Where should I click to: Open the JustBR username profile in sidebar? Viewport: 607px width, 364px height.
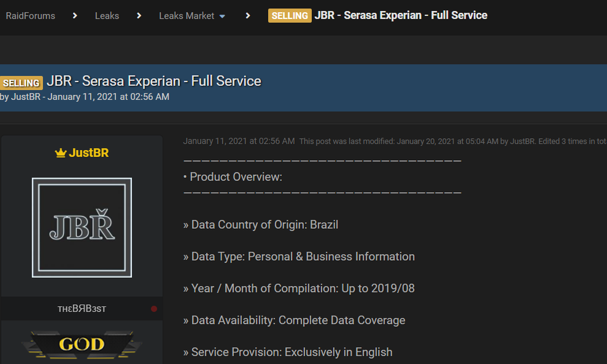tap(88, 153)
